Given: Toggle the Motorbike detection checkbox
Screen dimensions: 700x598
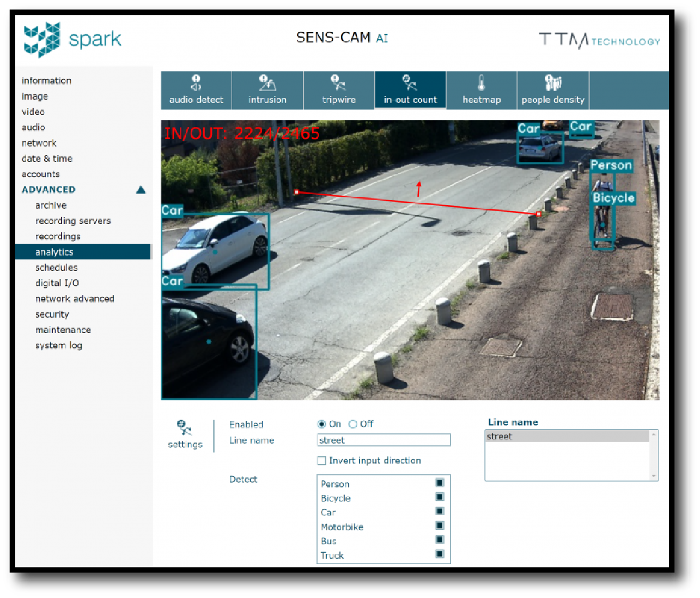Looking at the screenshot, I should click(440, 525).
